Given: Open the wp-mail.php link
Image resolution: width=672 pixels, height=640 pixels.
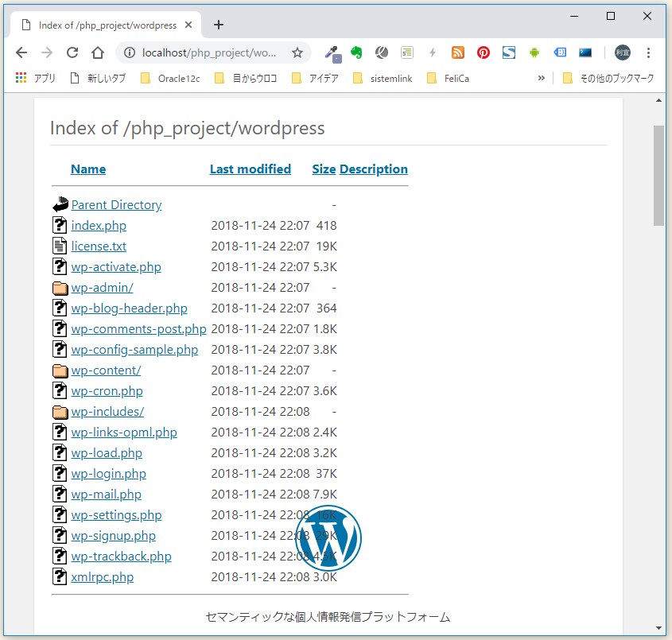Looking at the screenshot, I should [x=107, y=495].
